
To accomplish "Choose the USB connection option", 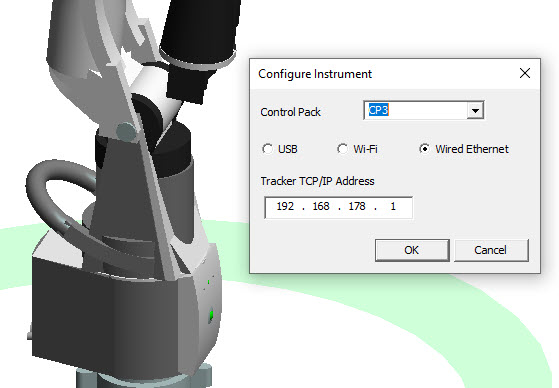I will 280,149.
